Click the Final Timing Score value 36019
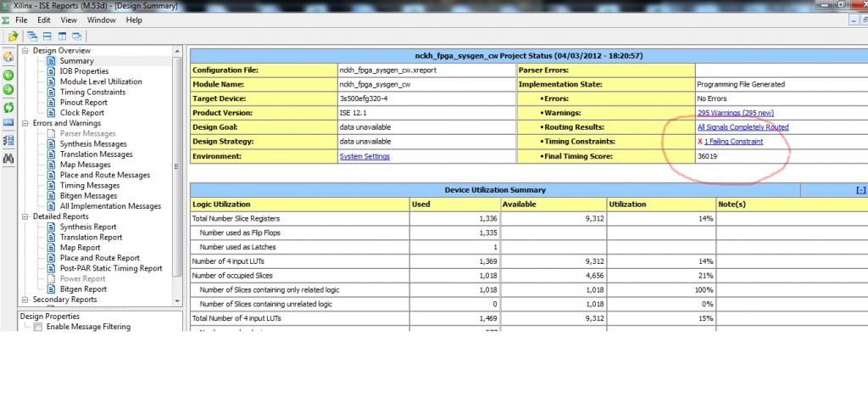The height and width of the screenshot is (398, 868). coord(708,156)
